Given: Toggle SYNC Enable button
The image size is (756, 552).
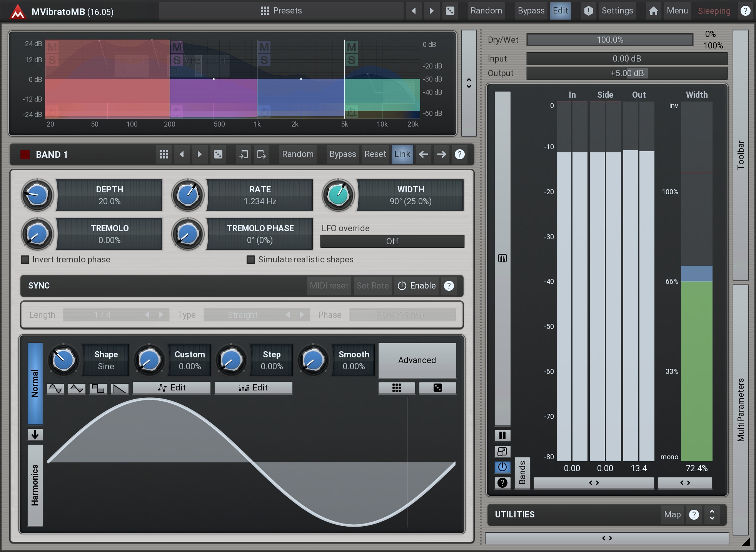Looking at the screenshot, I should click(x=417, y=286).
